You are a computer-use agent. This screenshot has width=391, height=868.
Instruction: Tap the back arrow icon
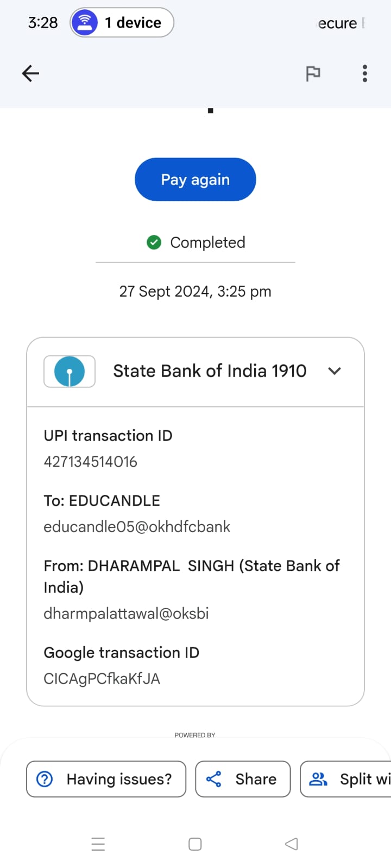click(x=30, y=73)
